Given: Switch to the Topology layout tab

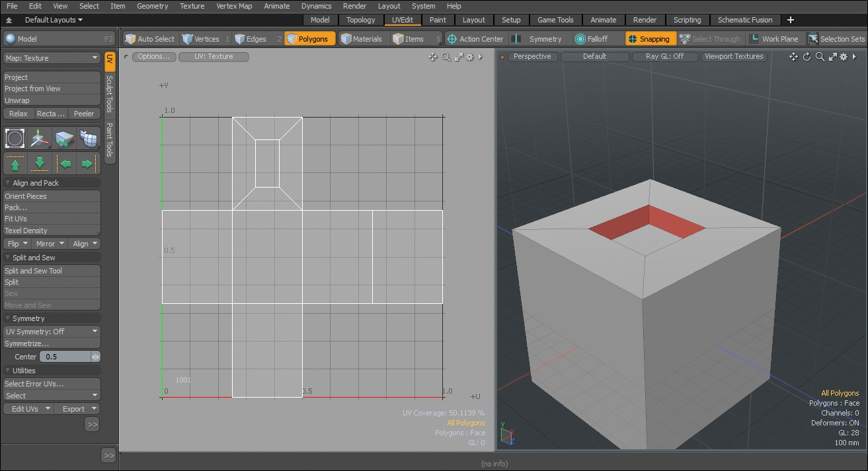Looking at the screenshot, I should coord(360,20).
